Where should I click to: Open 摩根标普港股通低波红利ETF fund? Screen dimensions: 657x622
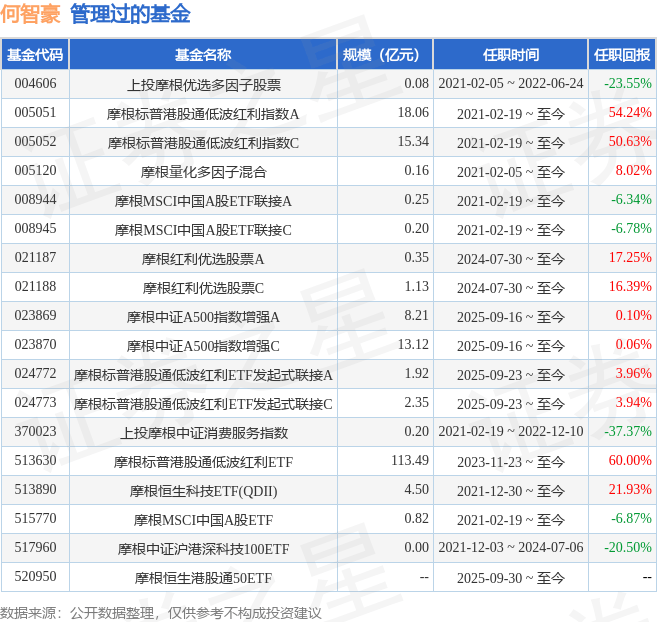(203, 462)
